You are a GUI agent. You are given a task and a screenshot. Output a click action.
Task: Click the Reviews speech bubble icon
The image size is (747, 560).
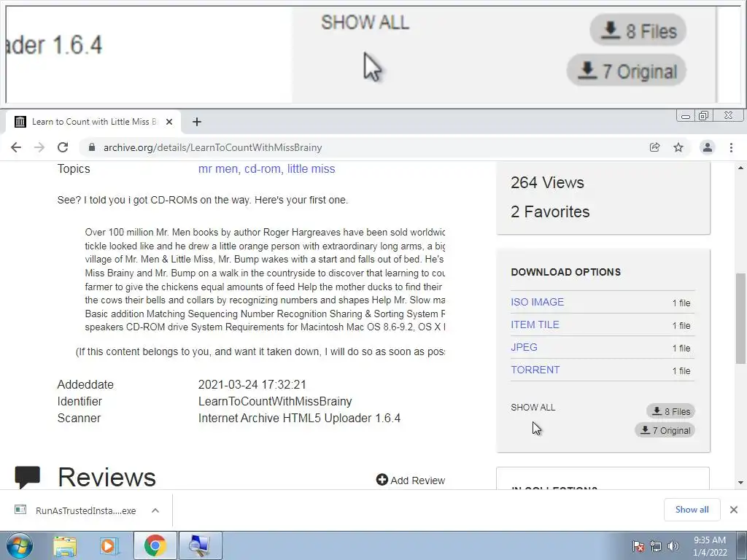point(27,477)
